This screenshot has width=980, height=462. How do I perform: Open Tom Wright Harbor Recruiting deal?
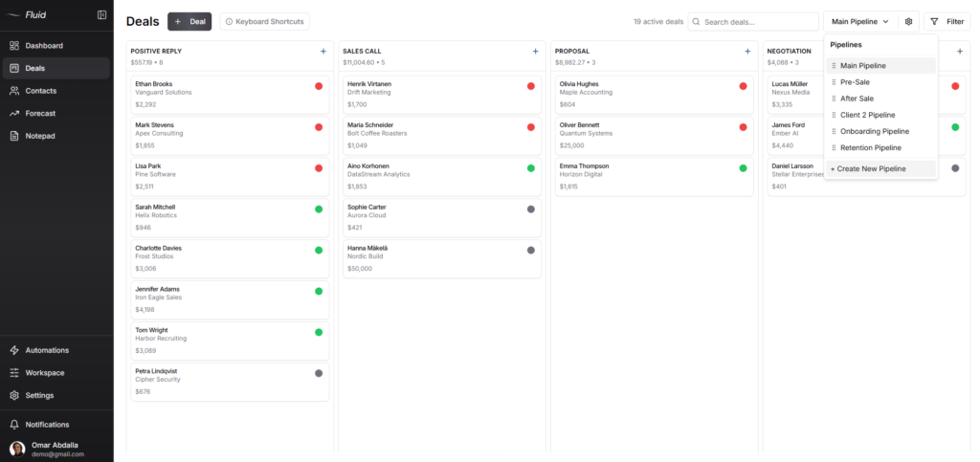(x=230, y=341)
